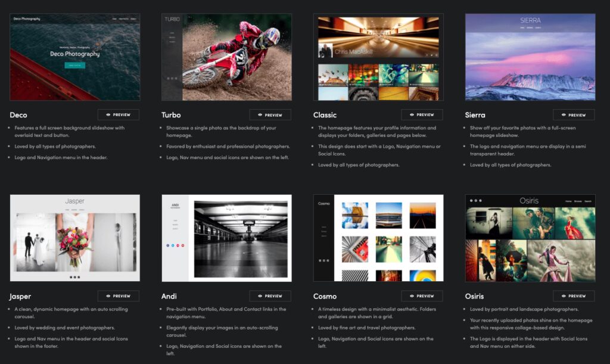The width and height of the screenshot is (610, 364).
Task: Click the eye icon on Deco's Preview button
Action: tap(108, 115)
